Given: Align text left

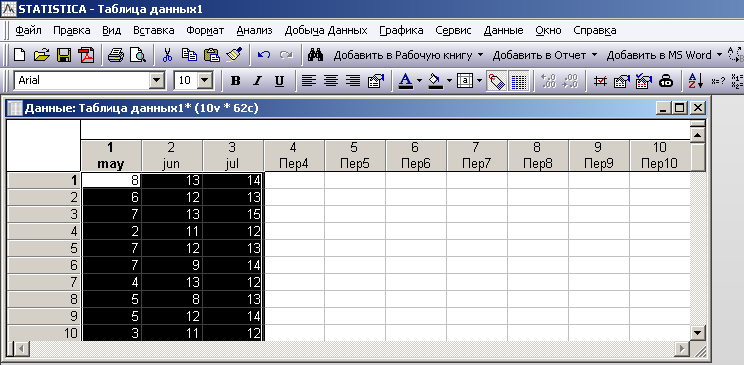Looking at the screenshot, I should click(308, 81).
